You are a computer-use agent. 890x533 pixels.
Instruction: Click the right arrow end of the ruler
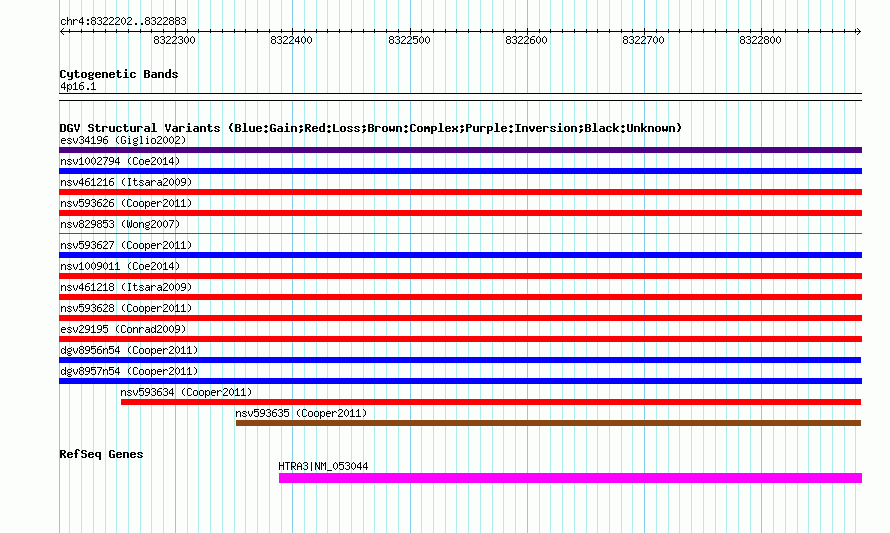coord(859,32)
